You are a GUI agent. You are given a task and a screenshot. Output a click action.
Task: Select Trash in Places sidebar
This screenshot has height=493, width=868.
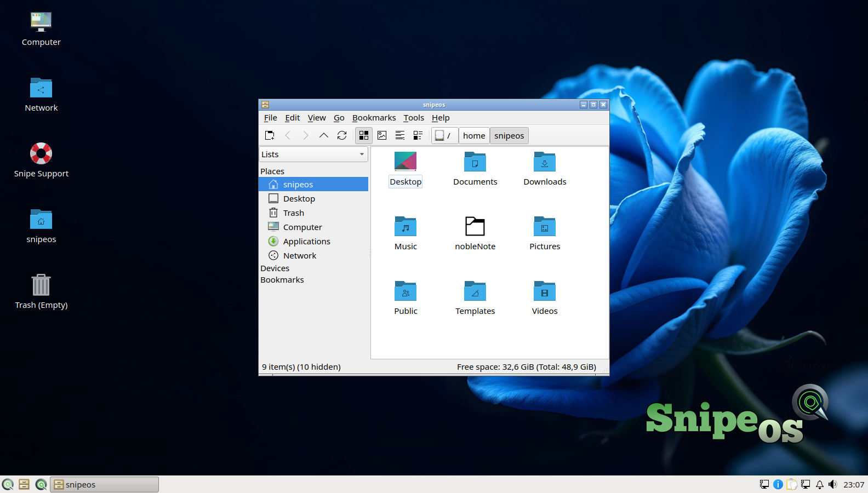tap(313, 213)
